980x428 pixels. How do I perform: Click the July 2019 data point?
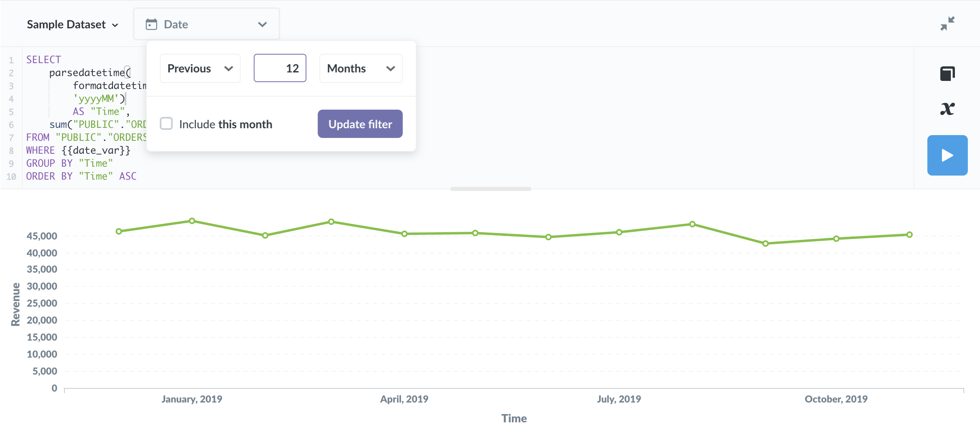click(619, 232)
